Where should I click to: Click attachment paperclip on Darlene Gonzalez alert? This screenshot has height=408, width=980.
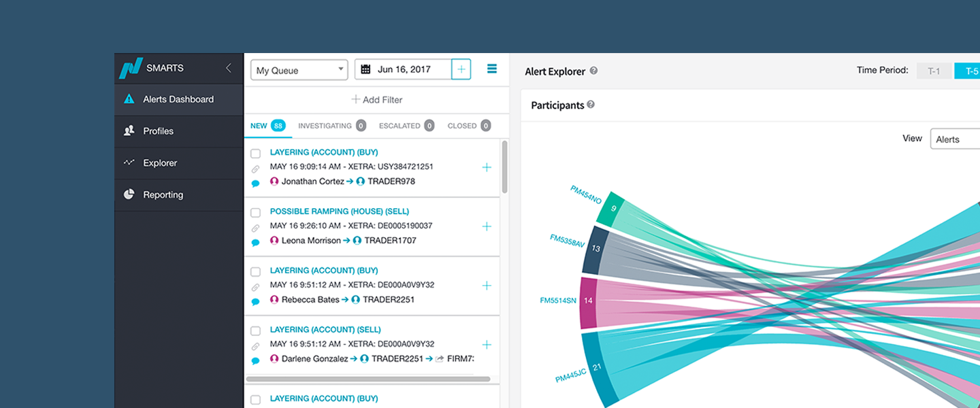pyautogui.click(x=256, y=347)
